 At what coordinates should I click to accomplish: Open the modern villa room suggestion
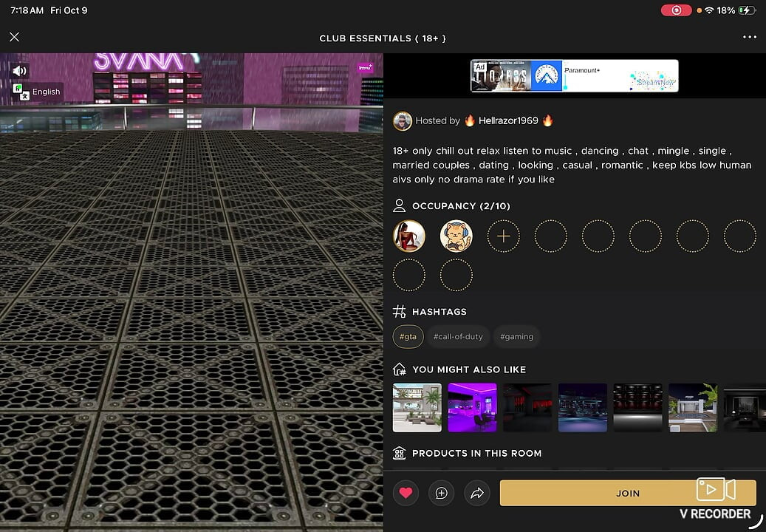pyautogui.click(x=693, y=407)
